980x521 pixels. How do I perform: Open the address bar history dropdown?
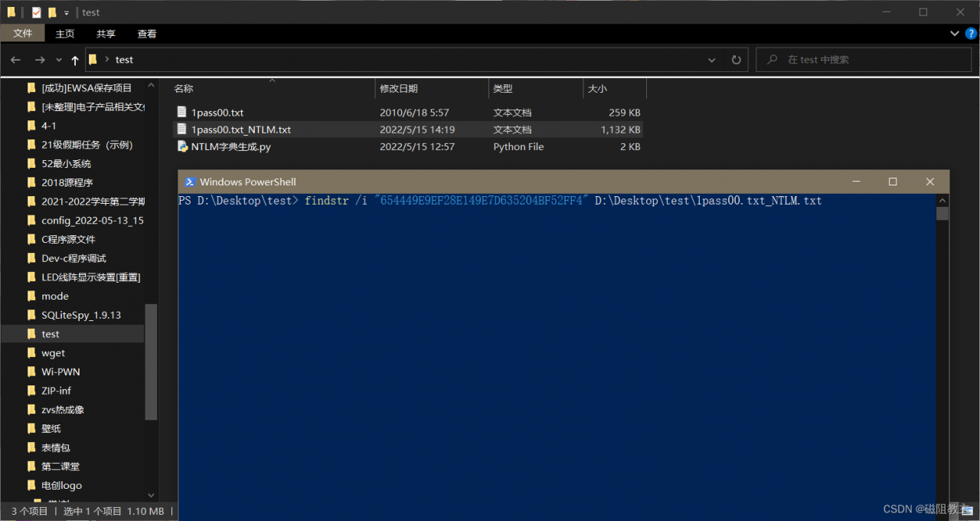coord(712,60)
